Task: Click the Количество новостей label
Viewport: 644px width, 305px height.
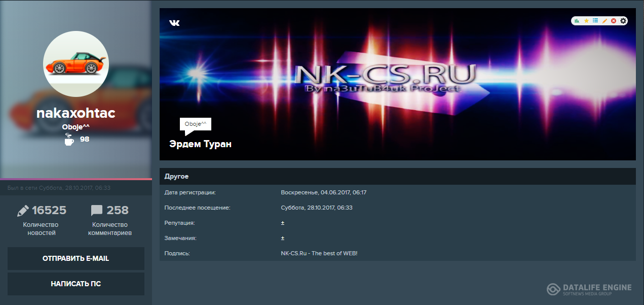Action: coord(41,229)
